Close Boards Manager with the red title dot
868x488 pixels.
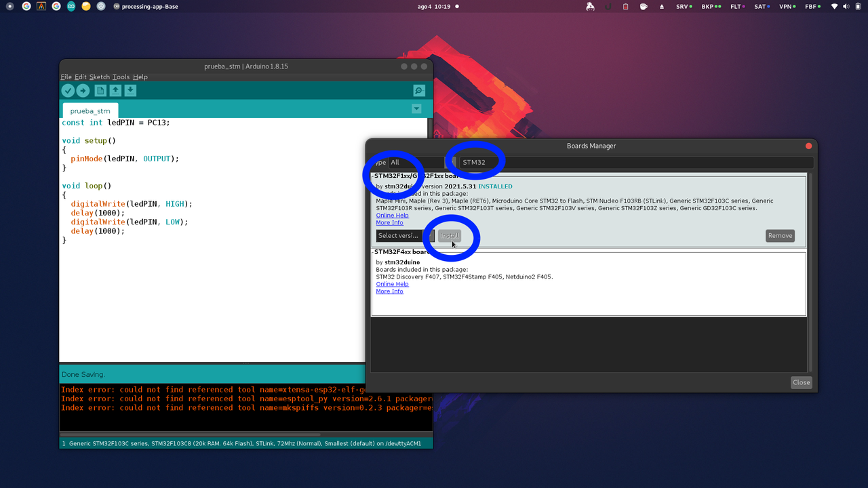pyautogui.click(x=808, y=146)
